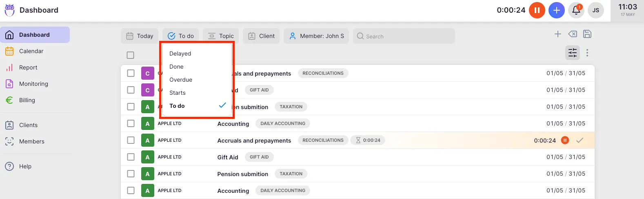644x199 pixels.
Task: Open the JS user avatar menu
Action: click(595, 10)
